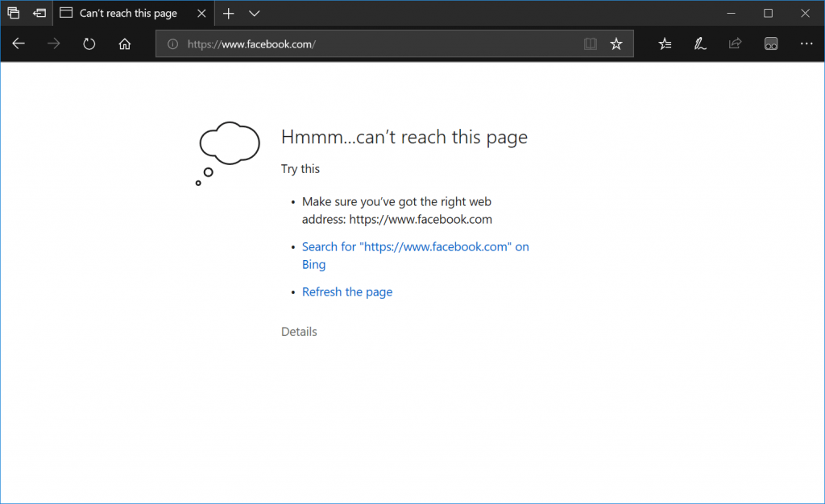Screen dimensions: 825x504
Task: Close the Edge browser window
Action: click(805, 14)
